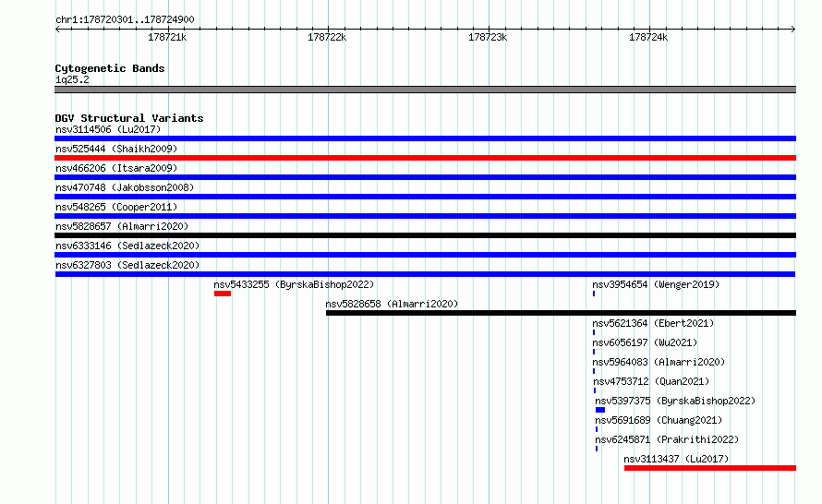This screenshot has height=504, width=822.
Task: Open the nsv466206 (Itsara2009) label
Action: click(x=116, y=168)
